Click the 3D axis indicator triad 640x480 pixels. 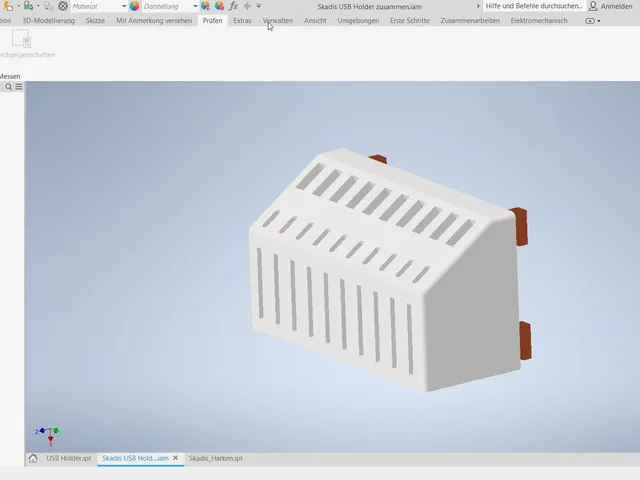point(48,436)
